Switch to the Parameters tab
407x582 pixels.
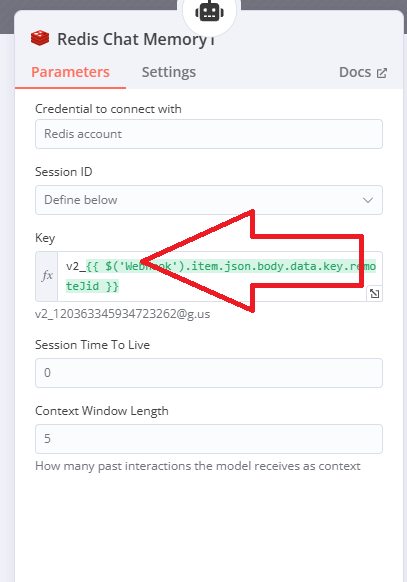(x=70, y=72)
